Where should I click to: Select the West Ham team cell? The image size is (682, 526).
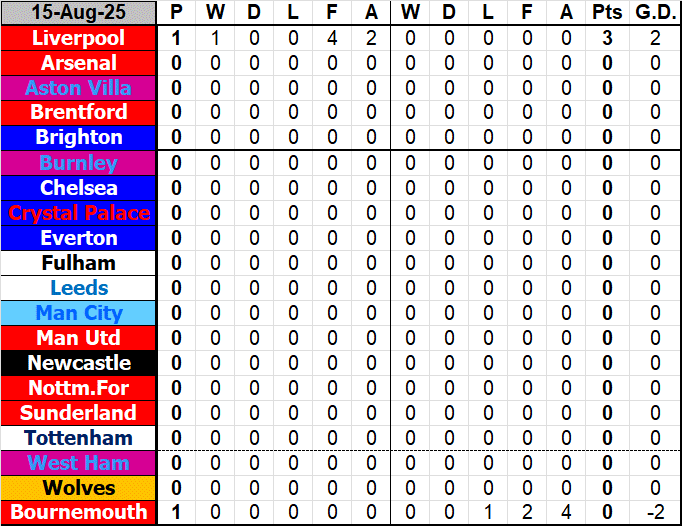79,463
